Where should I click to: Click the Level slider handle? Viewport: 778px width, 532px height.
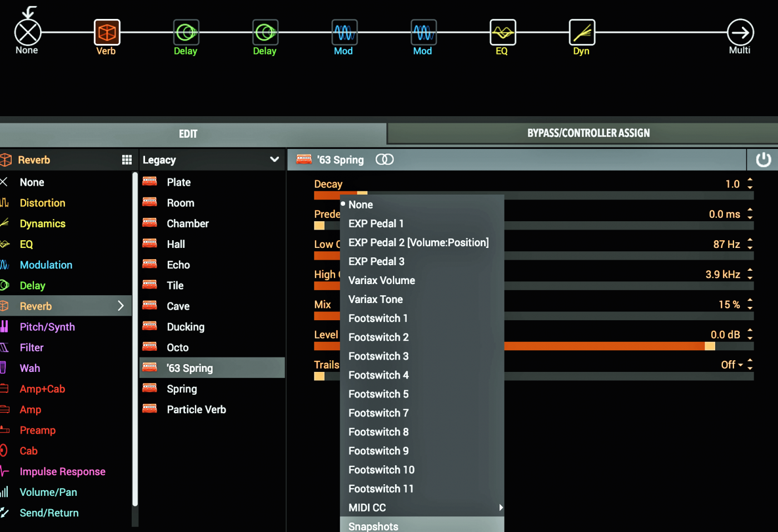tap(710, 346)
